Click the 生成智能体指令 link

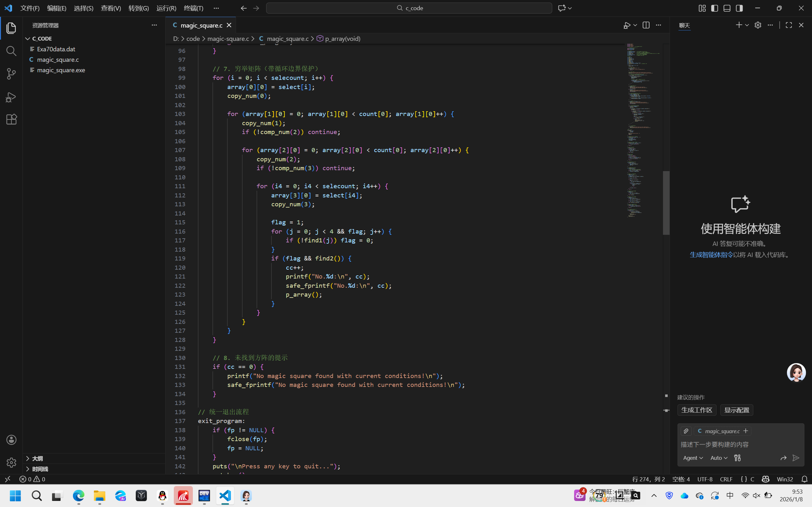pos(711,255)
